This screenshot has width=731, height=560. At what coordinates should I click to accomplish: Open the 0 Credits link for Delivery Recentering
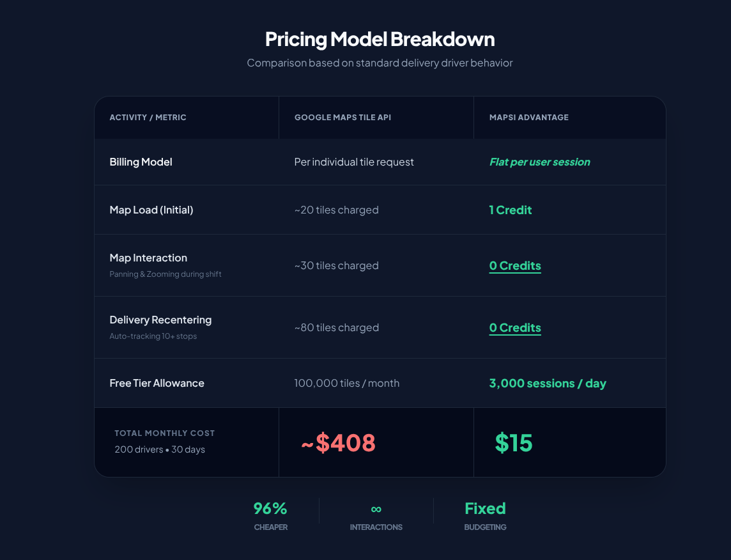coord(515,328)
